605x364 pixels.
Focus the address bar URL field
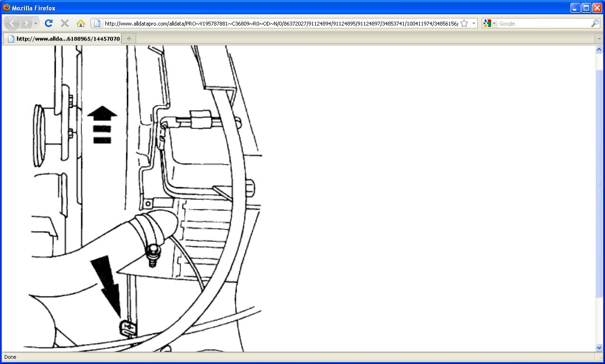(x=281, y=23)
